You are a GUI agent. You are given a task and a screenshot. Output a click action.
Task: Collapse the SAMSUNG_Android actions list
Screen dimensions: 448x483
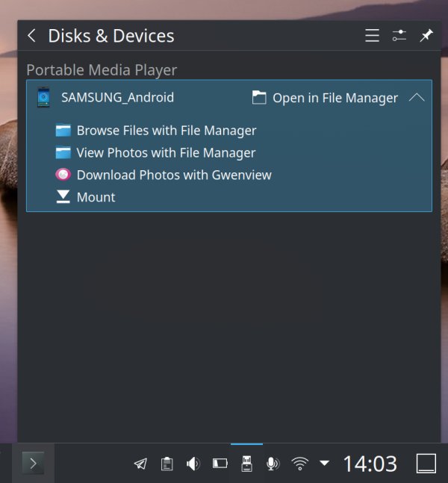(x=417, y=98)
